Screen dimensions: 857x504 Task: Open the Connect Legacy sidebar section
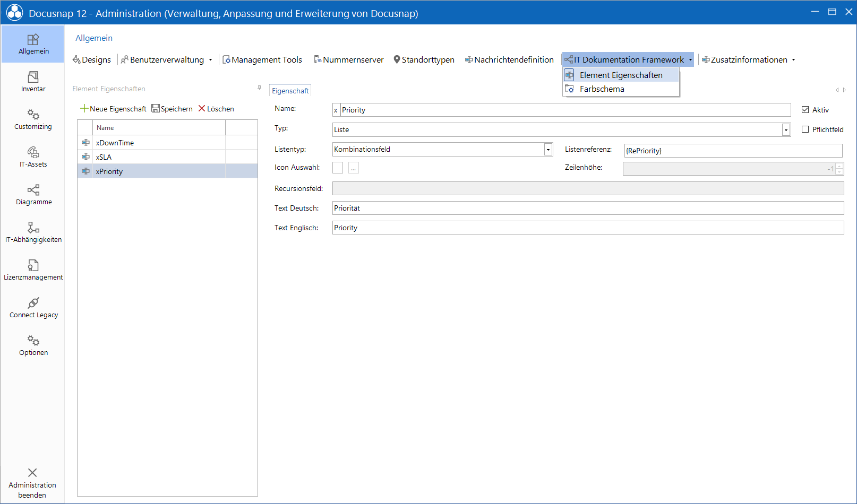point(33,308)
